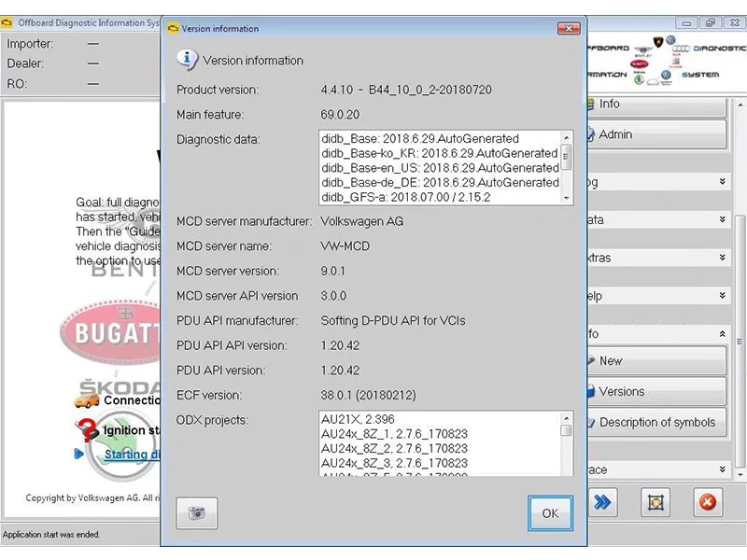Close the Version information dialog

[x=569, y=29]
